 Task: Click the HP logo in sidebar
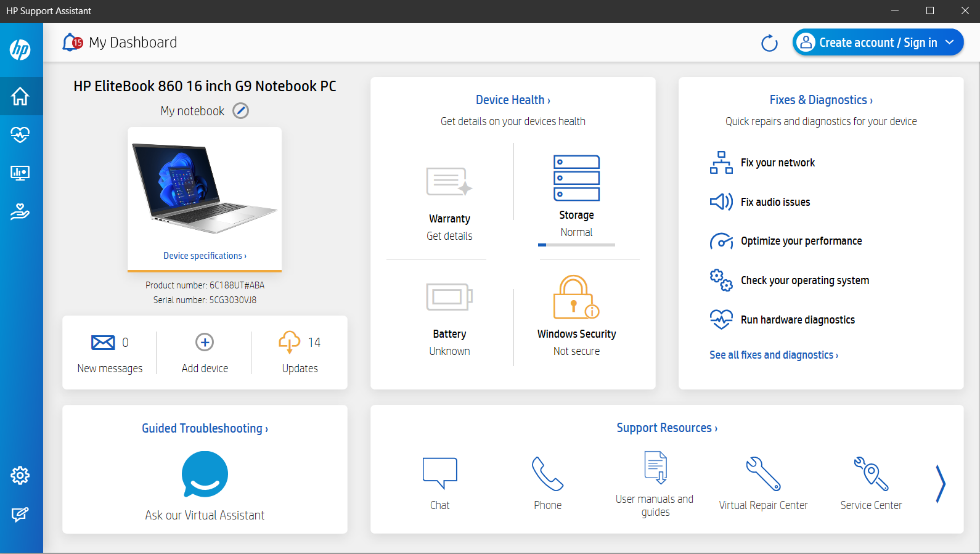20,49
